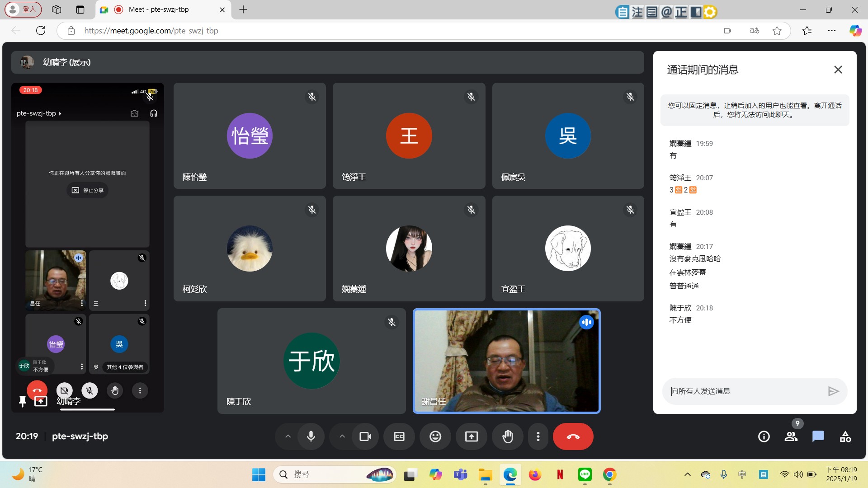Toggle the Meet camera button
The height and width of the screenshot is (488, 868).
[365, 436]
